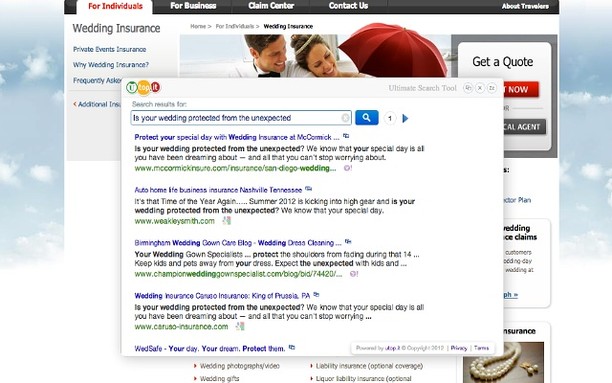Click the utop.it logo in the search popup
Image resolution: width=612 pixels, height=383 pixels.
pyautogui.click(x=143, y=87)
